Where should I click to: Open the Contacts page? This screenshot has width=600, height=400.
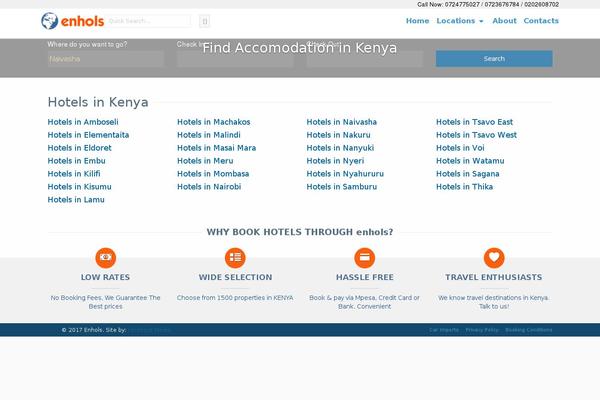coord(541,21)
